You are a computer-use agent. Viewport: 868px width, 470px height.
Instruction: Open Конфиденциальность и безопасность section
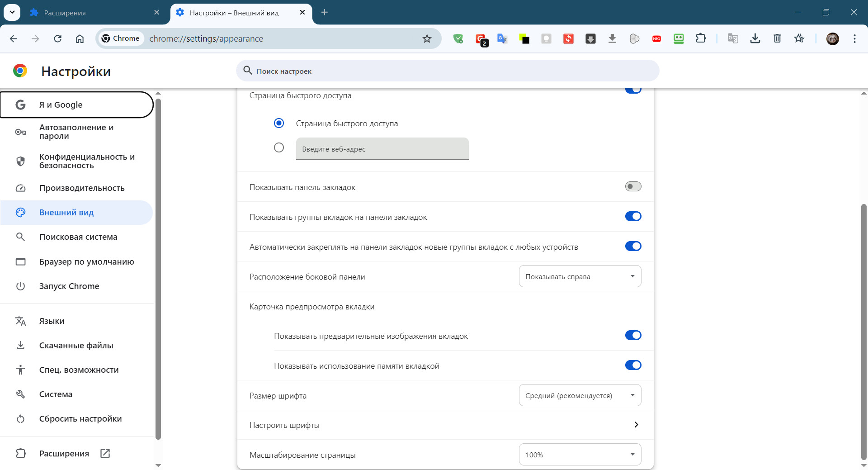77,161
